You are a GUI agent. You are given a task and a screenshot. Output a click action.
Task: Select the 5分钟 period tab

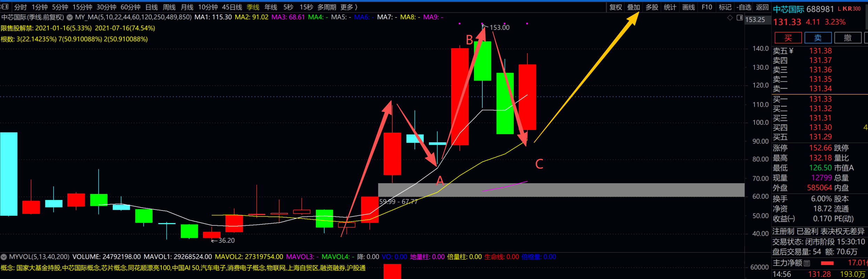click(x=60, y=7)
